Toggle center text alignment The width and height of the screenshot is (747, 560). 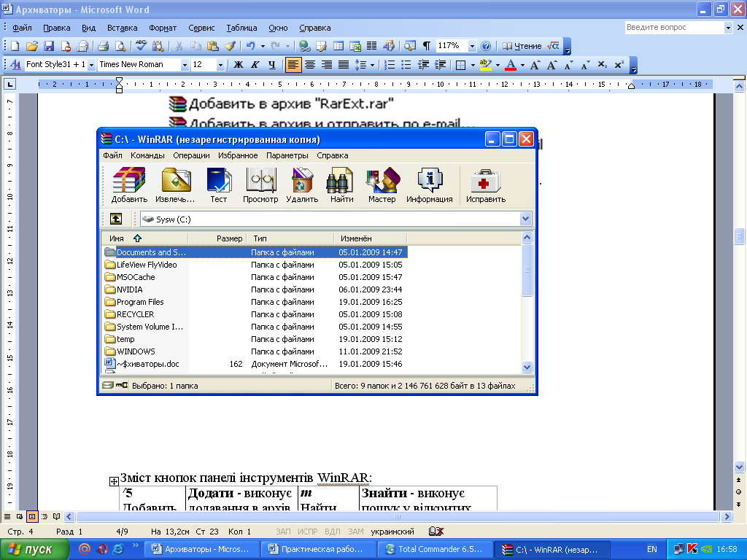(310, 65)
